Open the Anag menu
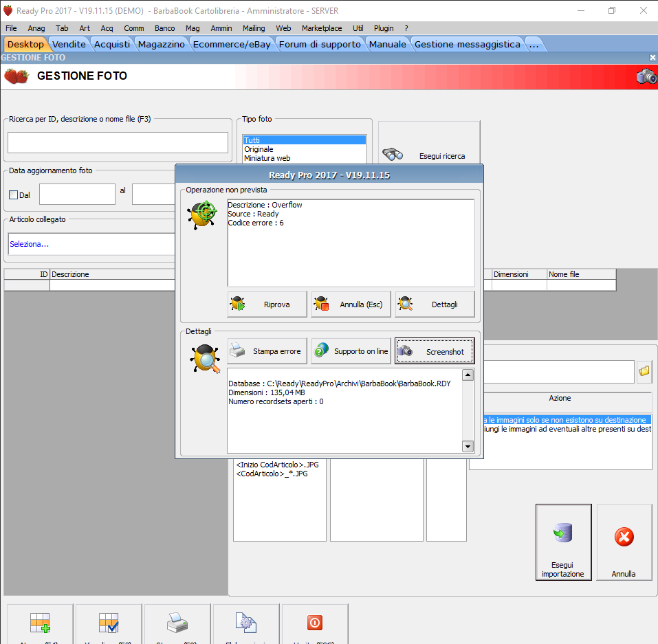 pyautogui.click(x=36, y=28)
